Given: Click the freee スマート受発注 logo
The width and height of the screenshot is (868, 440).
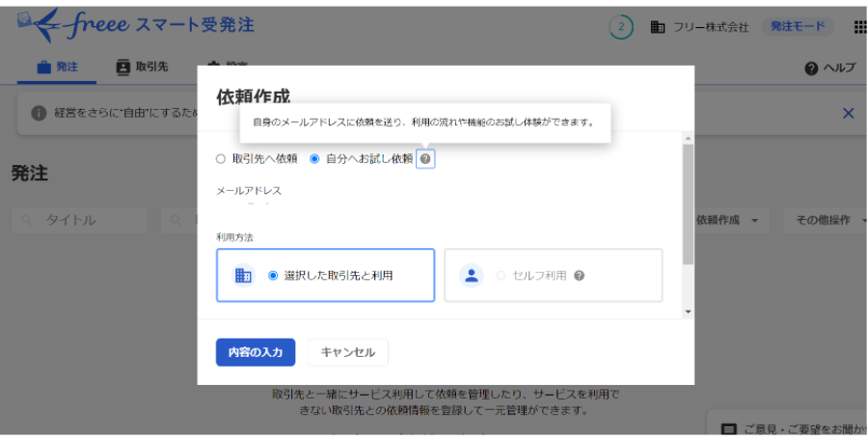Looking at the screenshot, I should coord(136,25).
